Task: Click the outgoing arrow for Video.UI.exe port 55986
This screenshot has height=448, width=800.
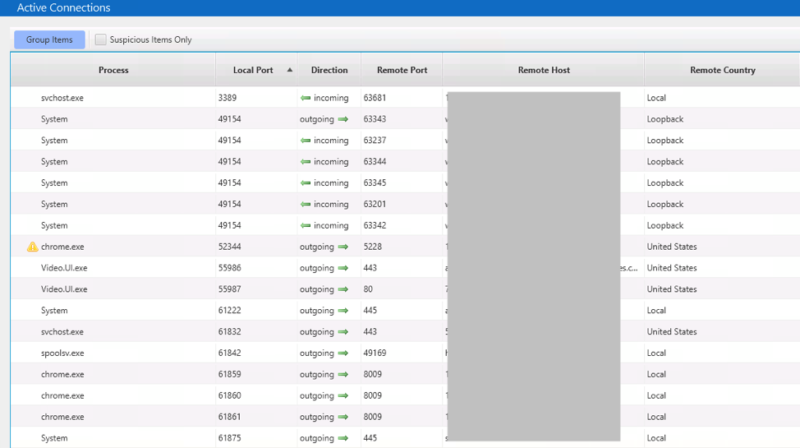Action: coord(343,268)
